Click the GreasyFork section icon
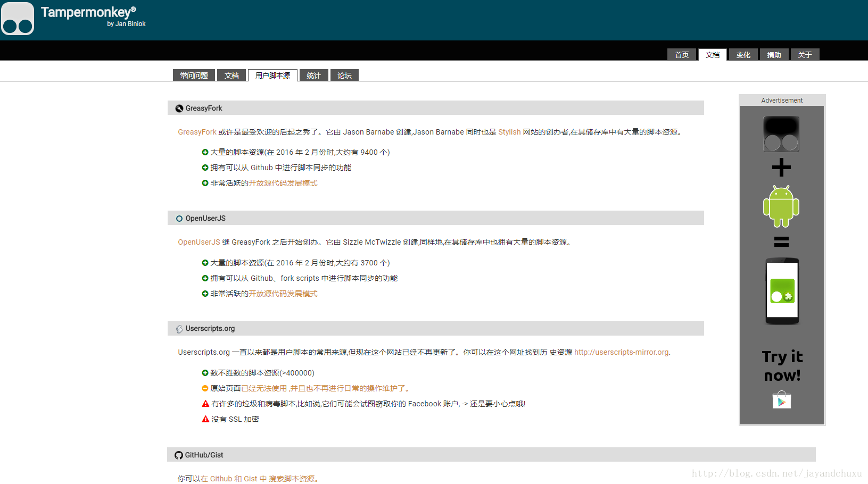The height and width of the screenshot is (484, 868). tap(179, 109)
